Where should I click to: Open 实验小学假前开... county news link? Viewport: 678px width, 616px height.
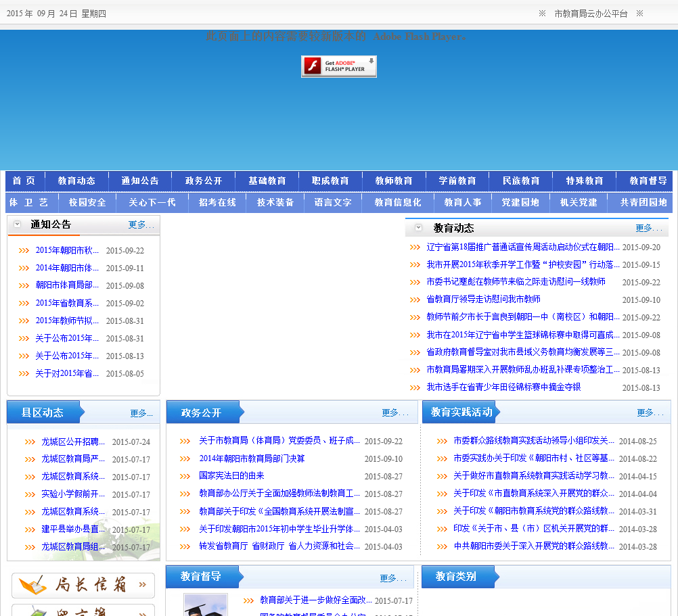point(73,494)
